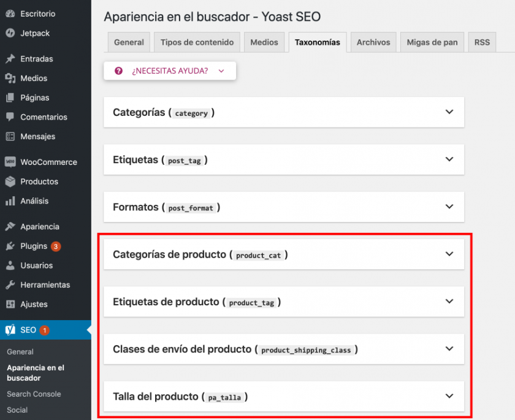The image size is (515, 420).
Task: Open the Archivos tab
Action: pyautogui.click(x=373, y=42)
